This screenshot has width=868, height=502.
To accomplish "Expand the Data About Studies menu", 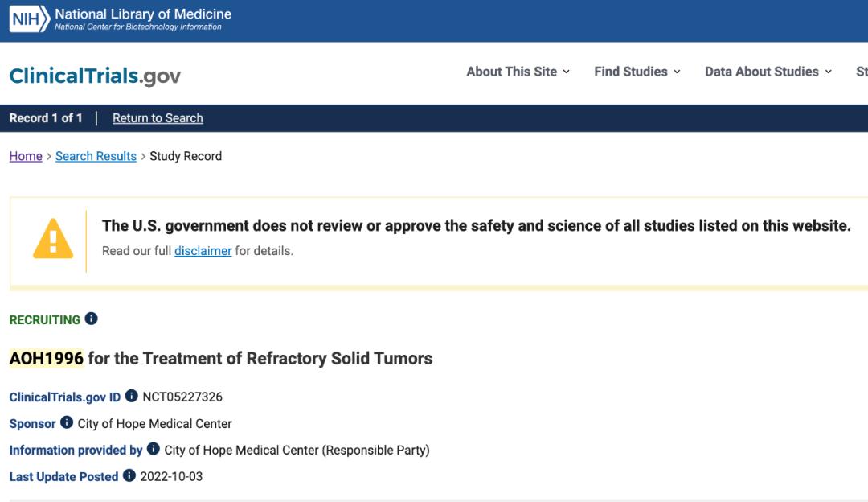I will point(768,72).
